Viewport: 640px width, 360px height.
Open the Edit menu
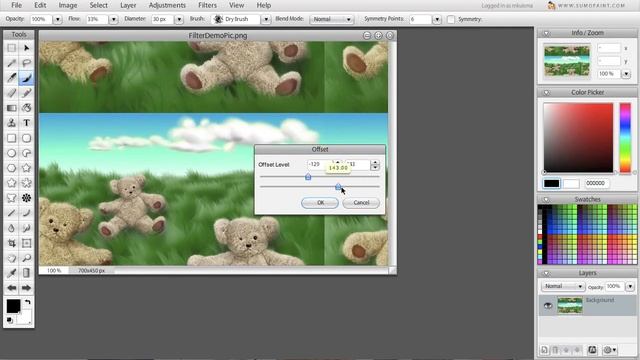tap(40, 5)
